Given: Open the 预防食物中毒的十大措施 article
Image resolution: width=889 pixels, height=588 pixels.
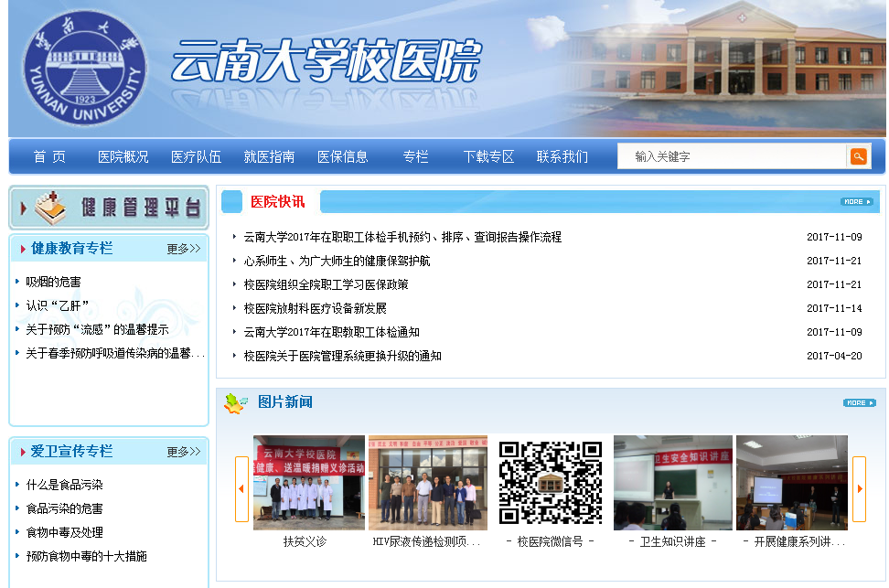Looking at the screenshot, I should (x=86, y=556).
